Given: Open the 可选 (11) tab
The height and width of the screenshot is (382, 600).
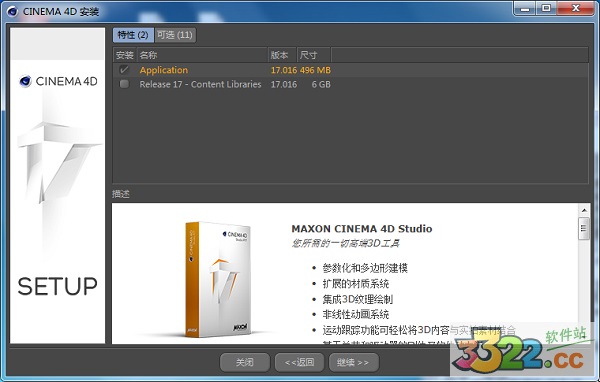Looking at the screenshot, I should pyautogui.click(x=175, y=35).
